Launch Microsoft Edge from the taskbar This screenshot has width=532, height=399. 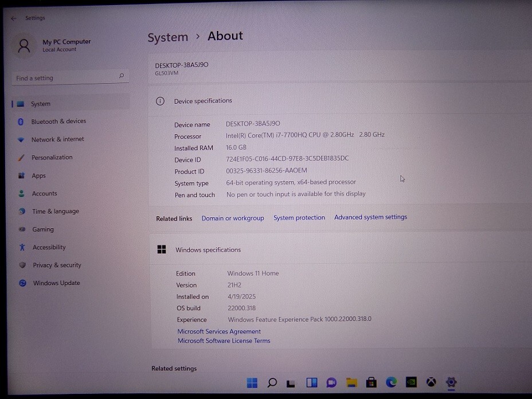pos(391,382)
